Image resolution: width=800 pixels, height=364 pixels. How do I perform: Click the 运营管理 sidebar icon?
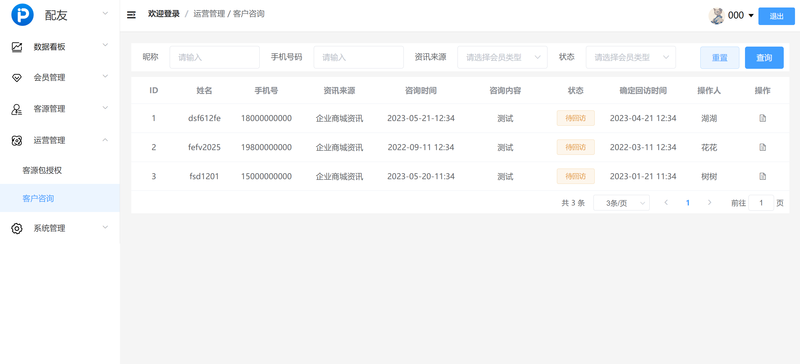point(17,140)
